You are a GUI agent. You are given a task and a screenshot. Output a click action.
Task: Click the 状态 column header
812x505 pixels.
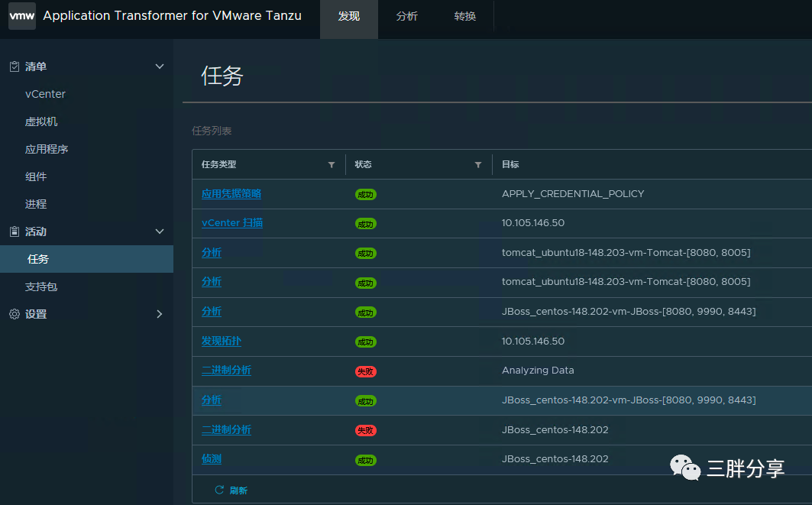click(363, 164)
